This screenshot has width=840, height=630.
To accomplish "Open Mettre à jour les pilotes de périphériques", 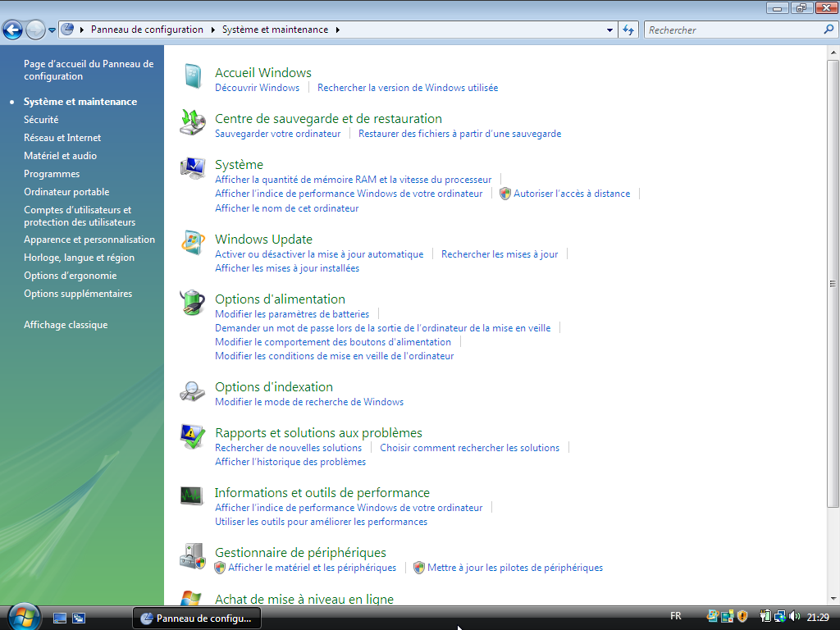I will click(x=515, y=568).
